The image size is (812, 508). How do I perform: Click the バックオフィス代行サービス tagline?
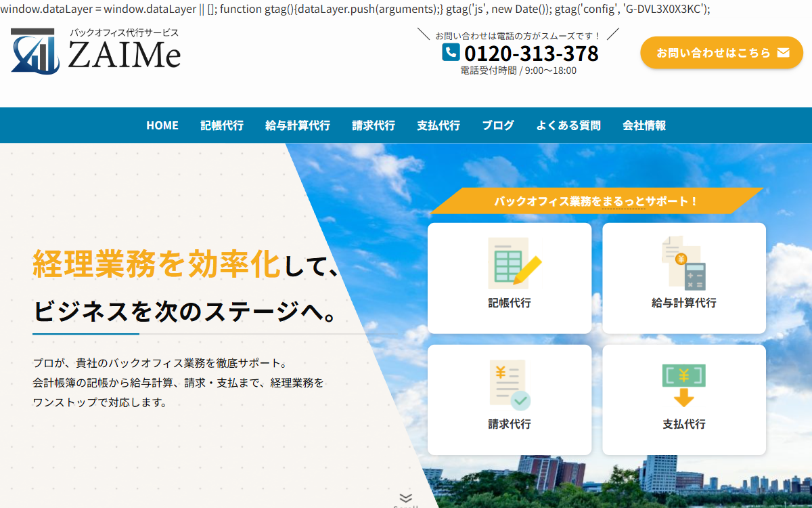pyautogui.click(x=125, y=33)
